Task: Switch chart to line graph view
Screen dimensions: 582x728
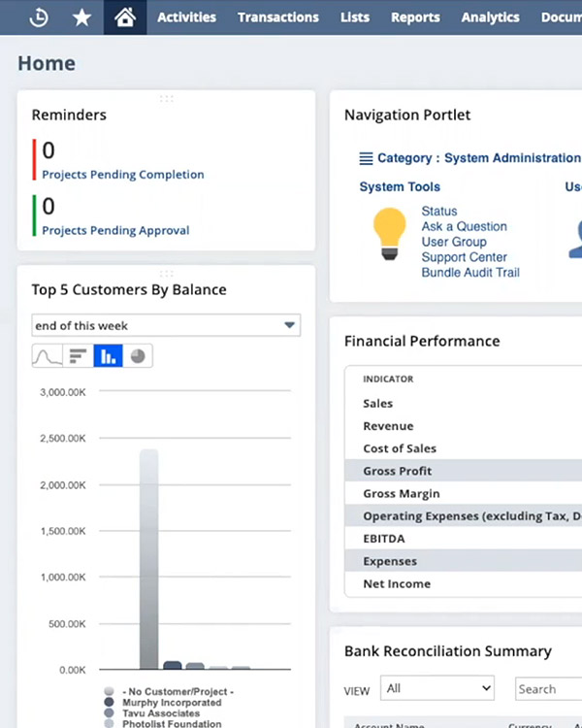Action: click(x=48, y=356)
